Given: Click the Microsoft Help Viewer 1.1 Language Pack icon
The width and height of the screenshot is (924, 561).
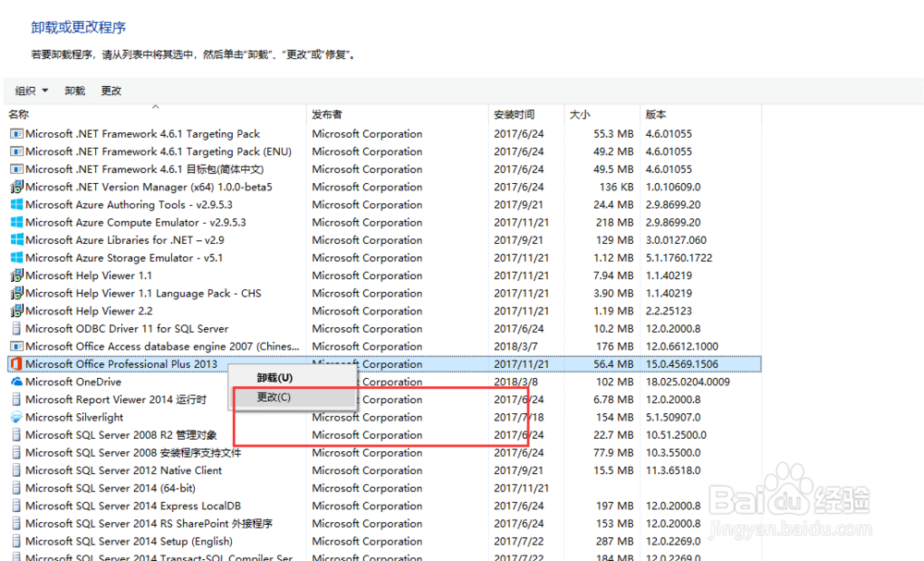Looking at the screenshot, I should tap(17, 293).
